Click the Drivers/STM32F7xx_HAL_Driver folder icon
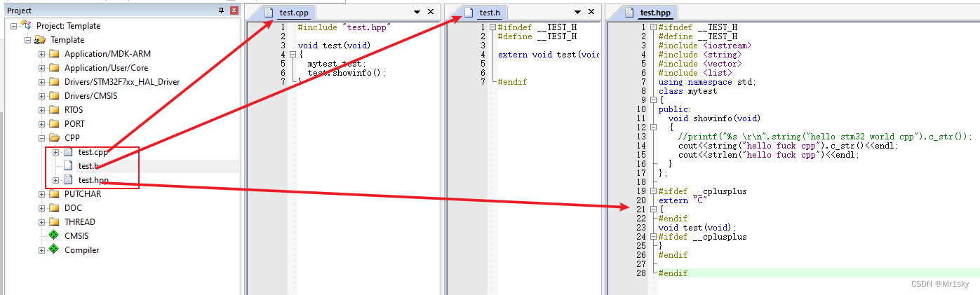Viewport: 980px width, 295px height. (54, 82)
